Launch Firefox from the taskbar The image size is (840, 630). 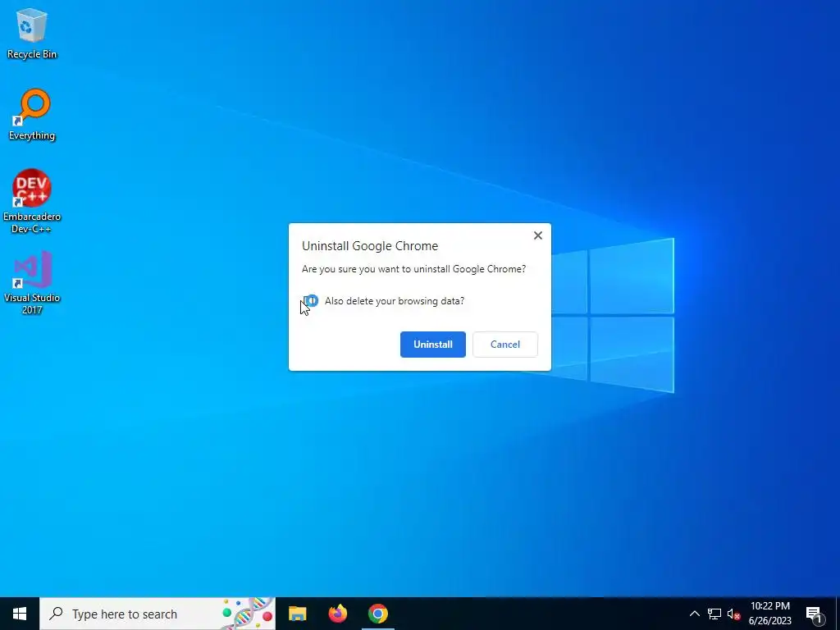[337, 614]
